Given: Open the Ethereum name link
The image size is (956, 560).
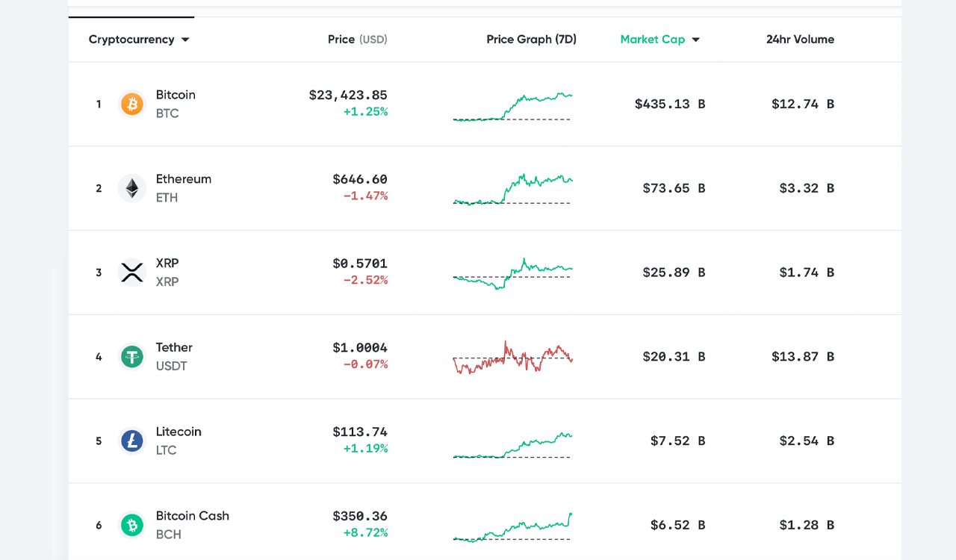Looking at the screenshot, I should tap(184, 179).
